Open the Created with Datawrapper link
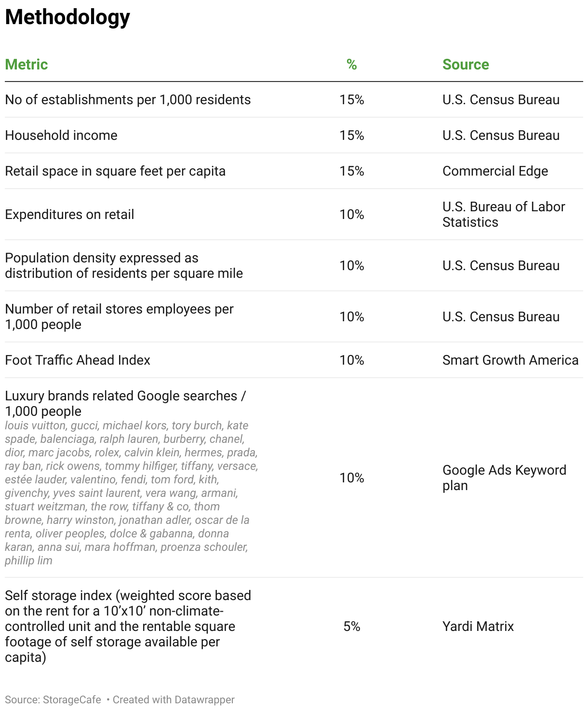588x711 pixels. pyautogui.click(x=174, y=699)
